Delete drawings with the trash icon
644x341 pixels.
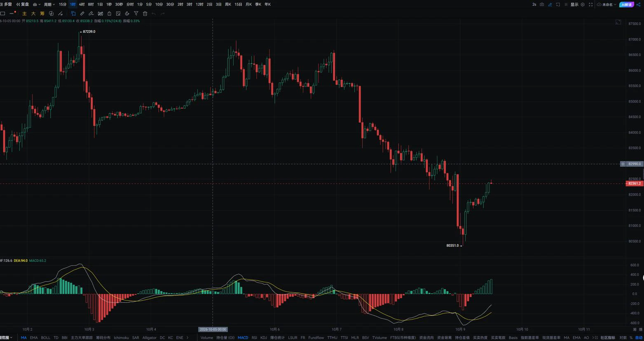(x=145, y=14)
